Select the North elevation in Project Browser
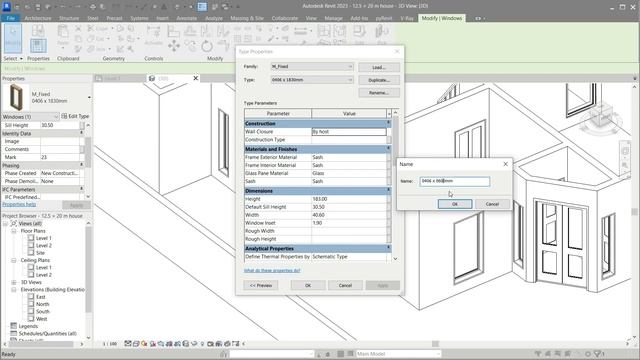This screenshot has width=640, height=360. click(x=42, y=304)
